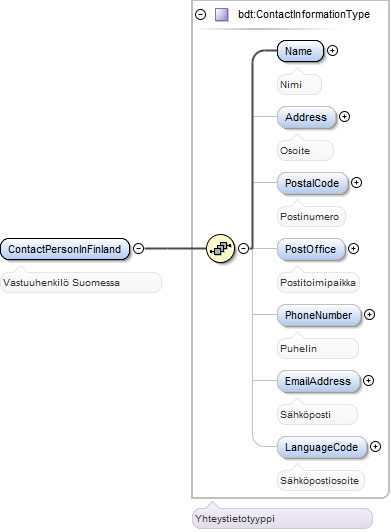The width and height of the screenshot is (391, 532).
Task: Click the sequence compositor icon
Action: click(221, 248)
